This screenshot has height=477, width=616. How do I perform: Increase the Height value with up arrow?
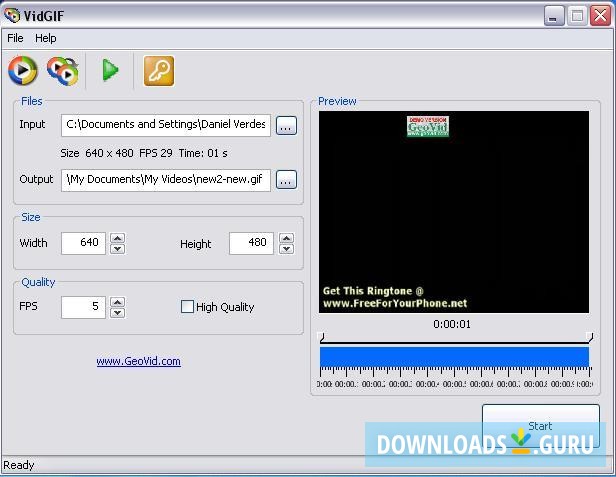(x=286, y=238)
